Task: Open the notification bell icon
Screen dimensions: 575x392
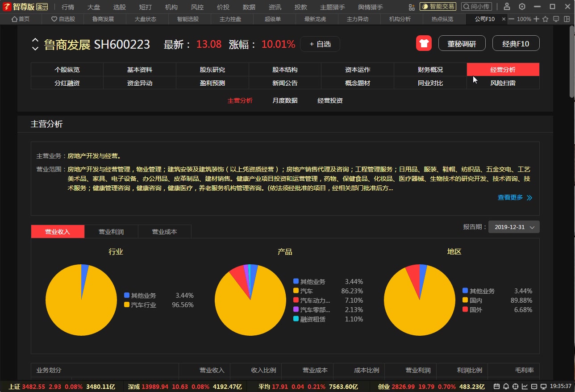Action: point(506,387)
